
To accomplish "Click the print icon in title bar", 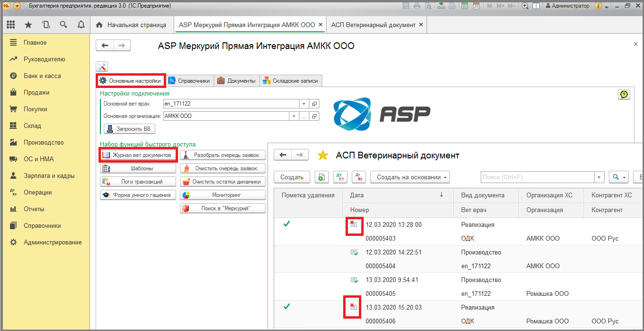I will point(417,6).
